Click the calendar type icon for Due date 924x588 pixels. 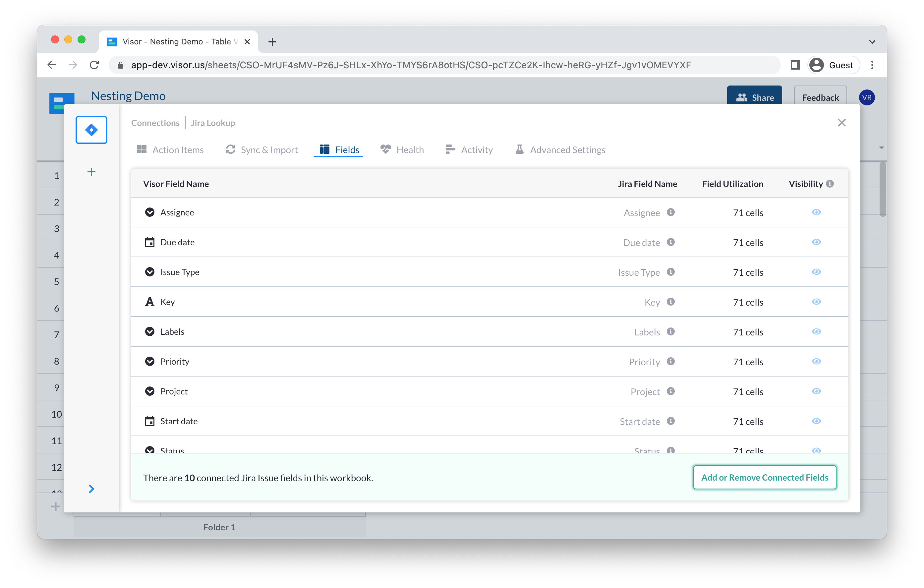[150, 242]
